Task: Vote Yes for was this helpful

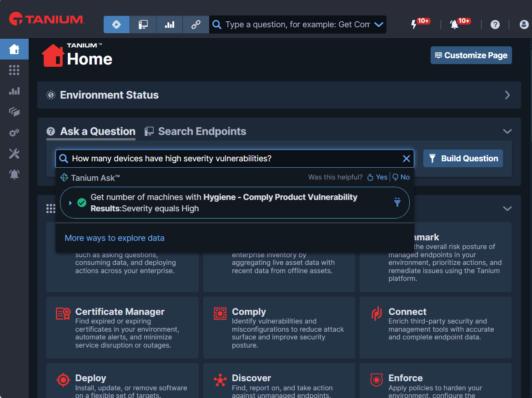Action: point(377,177)
